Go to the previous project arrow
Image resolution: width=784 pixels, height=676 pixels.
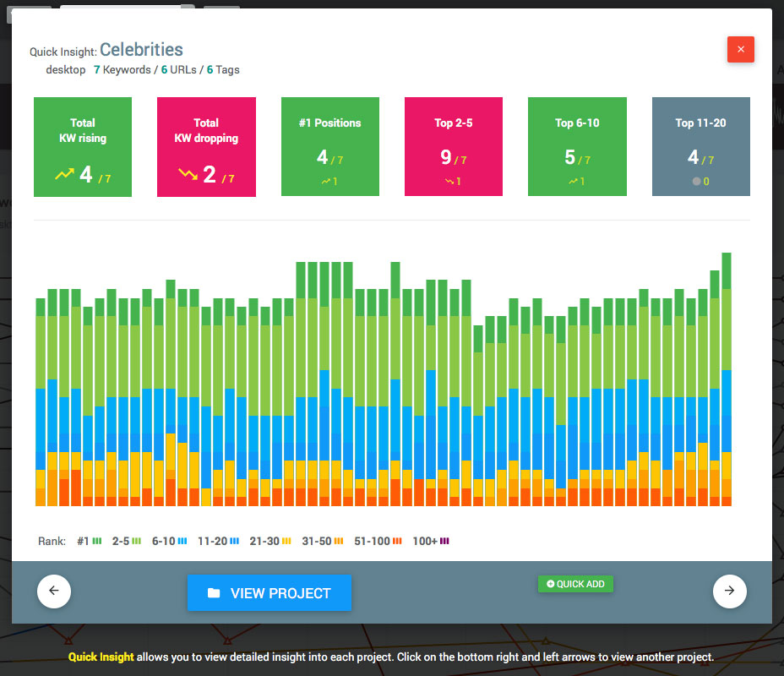(x=54, y=591)
